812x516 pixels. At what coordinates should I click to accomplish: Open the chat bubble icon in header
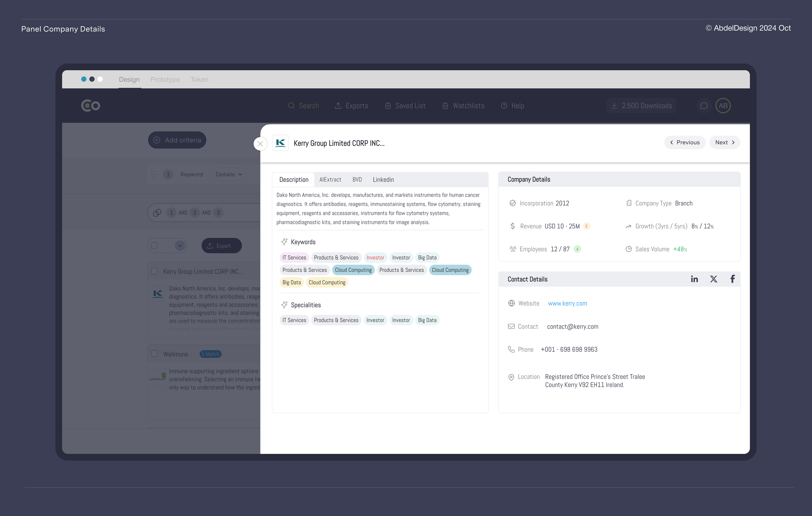(704, 106)
